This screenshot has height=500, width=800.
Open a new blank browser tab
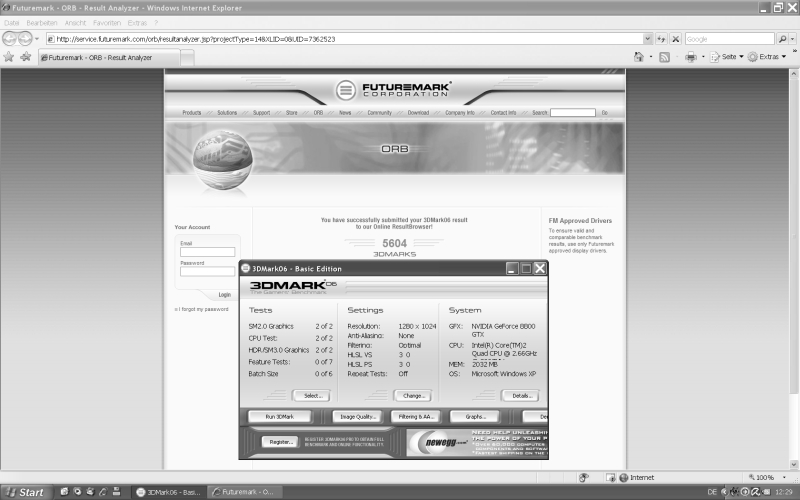187,58
